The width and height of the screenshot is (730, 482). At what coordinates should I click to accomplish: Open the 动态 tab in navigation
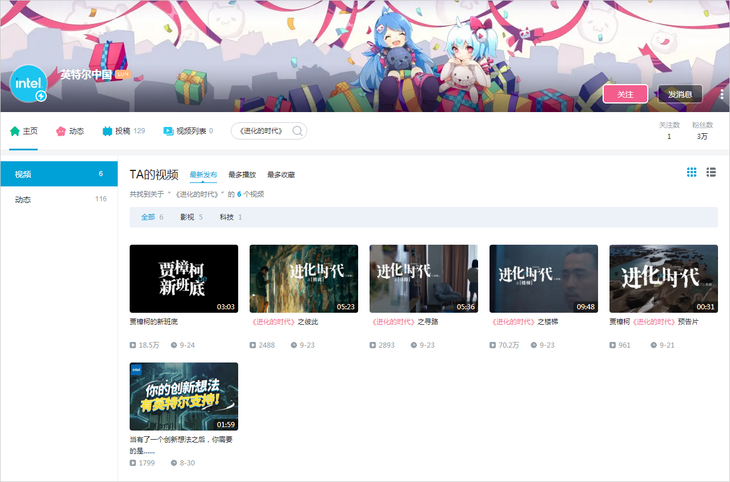click(70, 131)
